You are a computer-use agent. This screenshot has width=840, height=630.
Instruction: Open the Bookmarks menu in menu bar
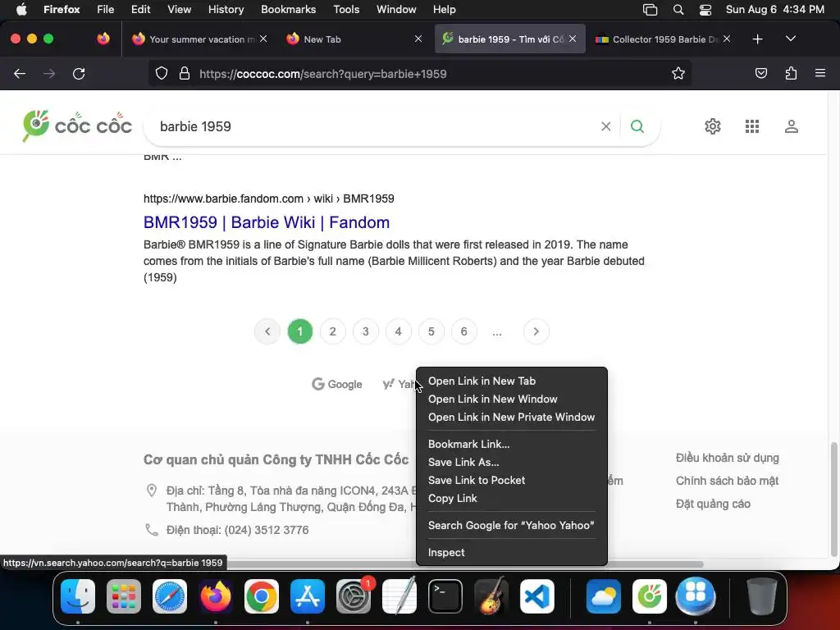pos(288,10)
